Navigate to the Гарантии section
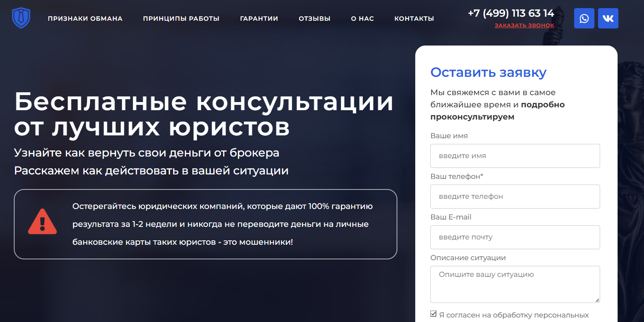The image size is (644, 322). pos(259,19)
